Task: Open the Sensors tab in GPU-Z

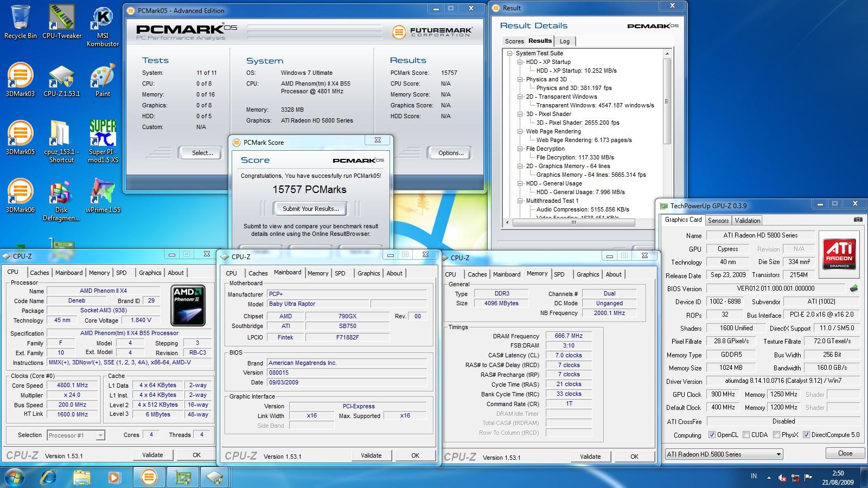Action: (718, 220)
